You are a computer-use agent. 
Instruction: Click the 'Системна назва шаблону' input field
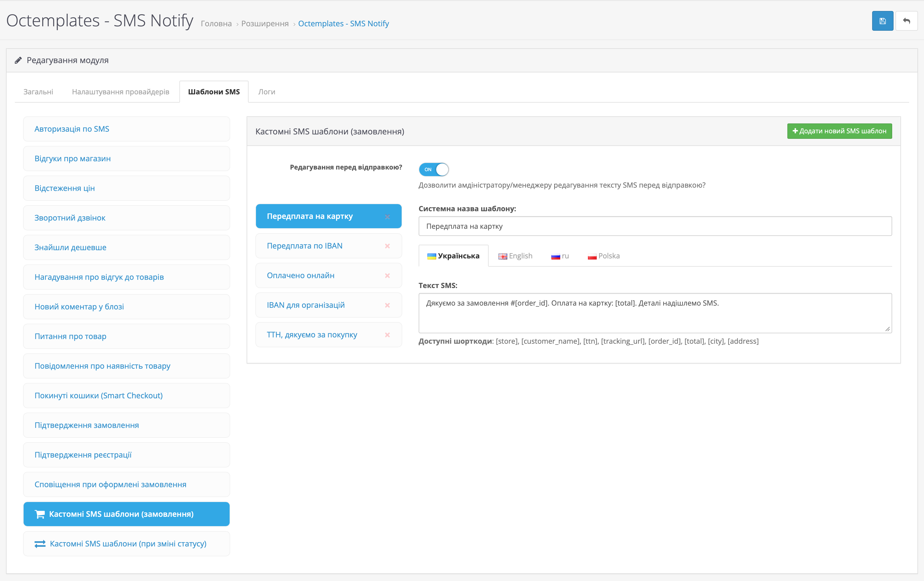655,226
